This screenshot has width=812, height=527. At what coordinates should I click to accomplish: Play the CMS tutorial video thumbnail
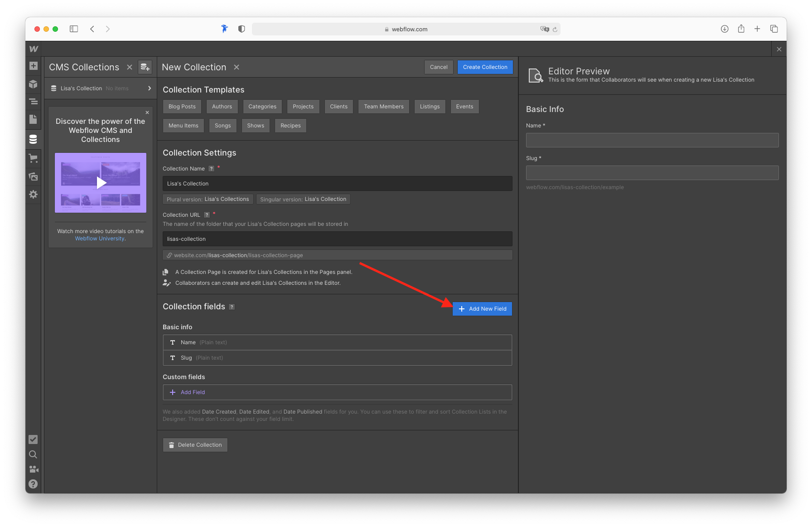[100, 183]
